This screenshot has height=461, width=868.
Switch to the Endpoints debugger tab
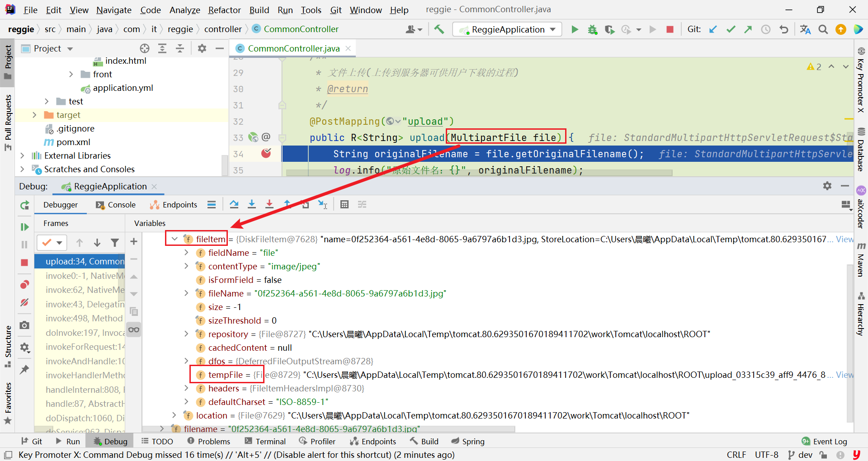point(174,205)
